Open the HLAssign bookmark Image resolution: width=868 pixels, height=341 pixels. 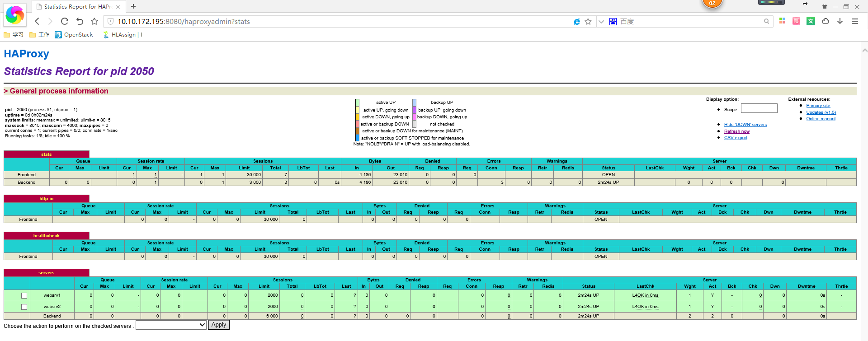point(123,35)
